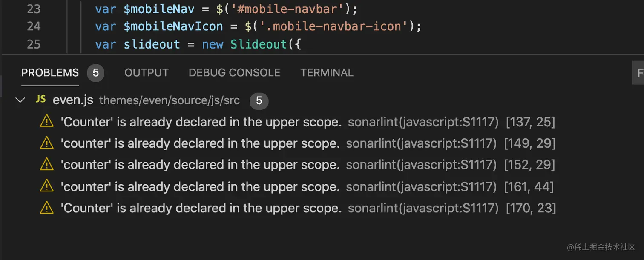Viewport: 644px width, 260px height.
Task: Click warning icon for line 170 problem
Action: tap(46, 208)
